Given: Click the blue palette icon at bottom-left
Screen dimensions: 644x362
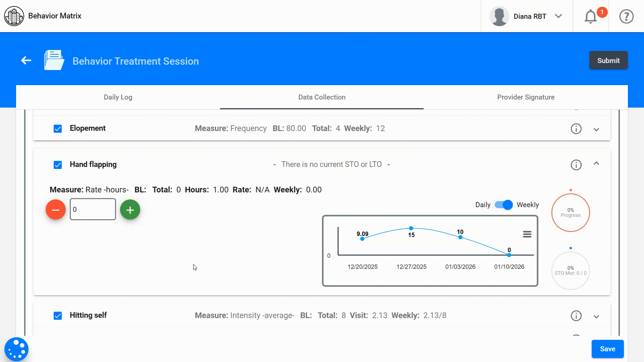Looking at the screenshot, I should click(16, 349).
